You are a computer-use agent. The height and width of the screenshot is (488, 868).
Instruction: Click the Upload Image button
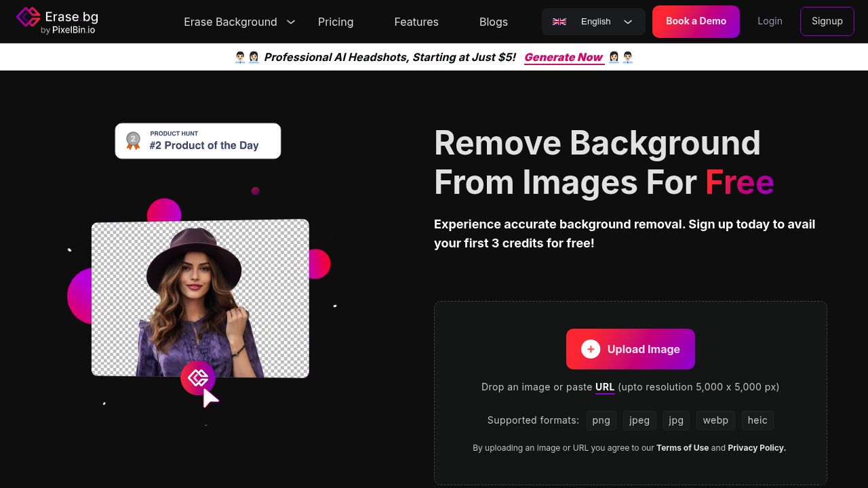[x=631, y=349]
